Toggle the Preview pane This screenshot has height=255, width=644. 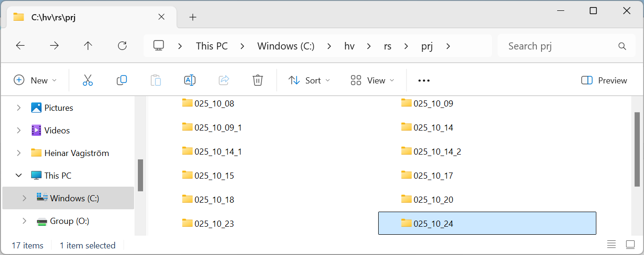604,81
